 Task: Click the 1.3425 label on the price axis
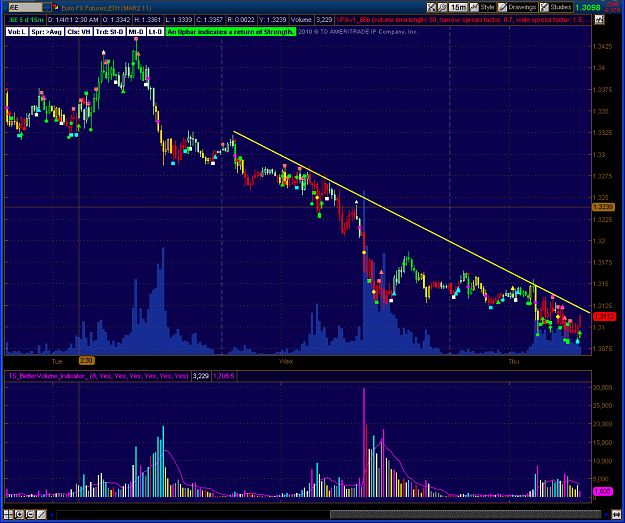tap(603, 46)
